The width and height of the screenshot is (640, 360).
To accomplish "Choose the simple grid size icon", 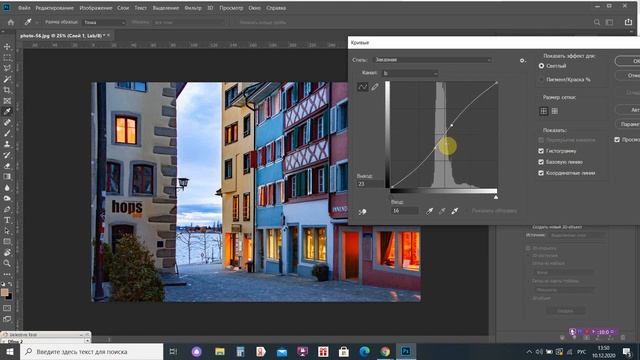I will pyautogui.click(x=544, y=111).
